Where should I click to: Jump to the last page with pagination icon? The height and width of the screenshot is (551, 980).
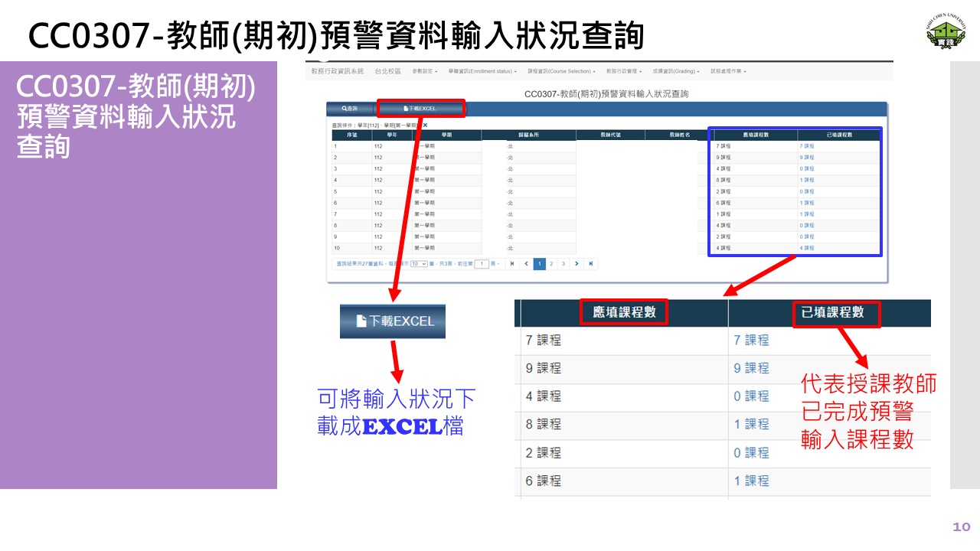[x=590, y=264]
